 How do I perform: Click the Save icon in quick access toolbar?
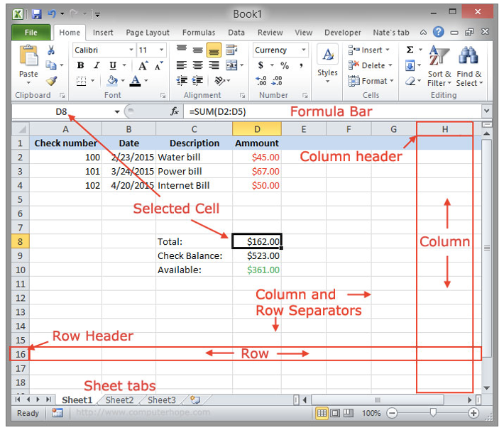pos(35,13)
